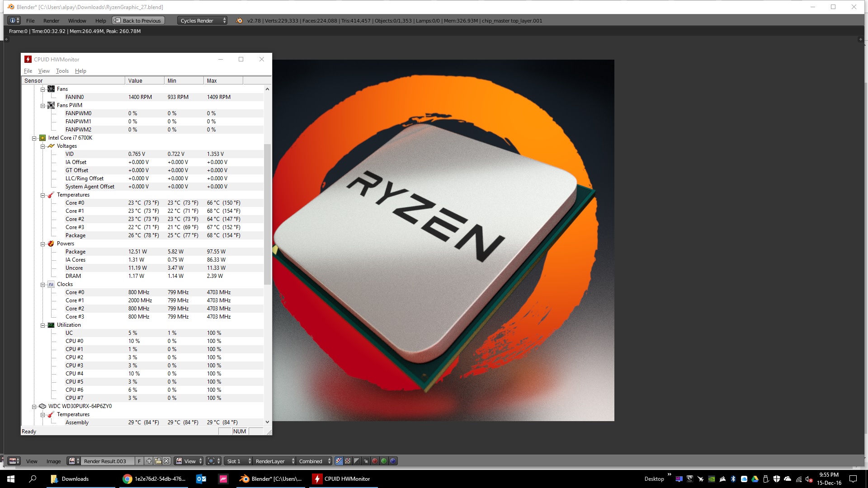Image resolution: width=868 pixels, height=488 pixels.
Task: Click the Back to Previous button
Action: coord(138,20)
